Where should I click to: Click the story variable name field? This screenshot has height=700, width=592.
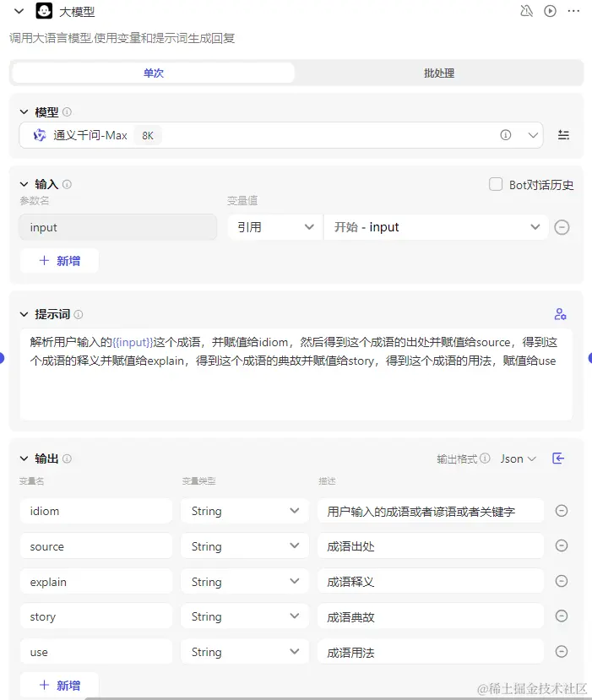tap(96, 616)
